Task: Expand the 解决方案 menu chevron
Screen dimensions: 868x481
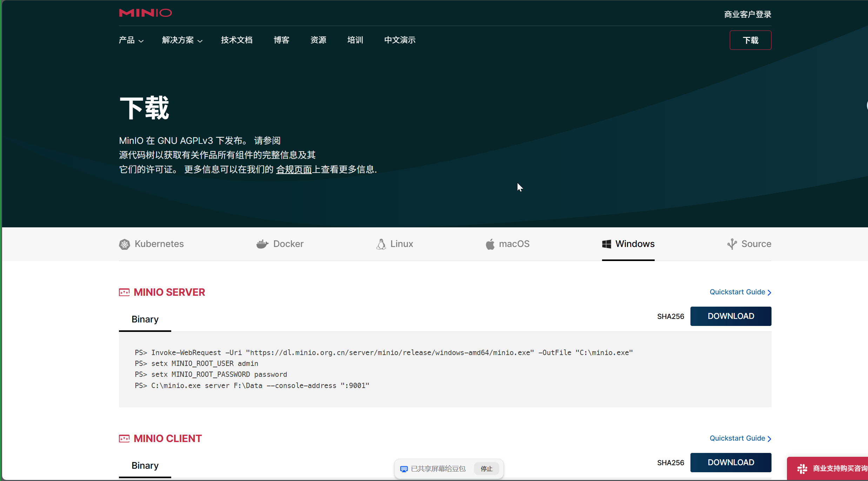Action: pyautogui.click(x=200, y=41)
